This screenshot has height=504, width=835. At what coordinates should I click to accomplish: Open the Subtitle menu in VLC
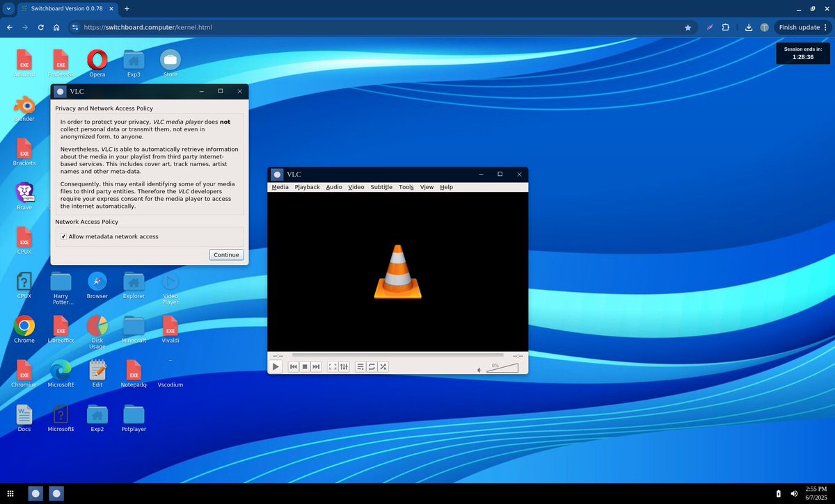[x=381, y=187]
